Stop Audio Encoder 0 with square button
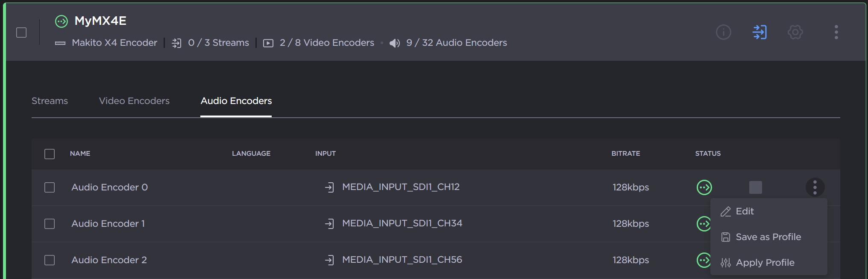 tap(755, 187)
